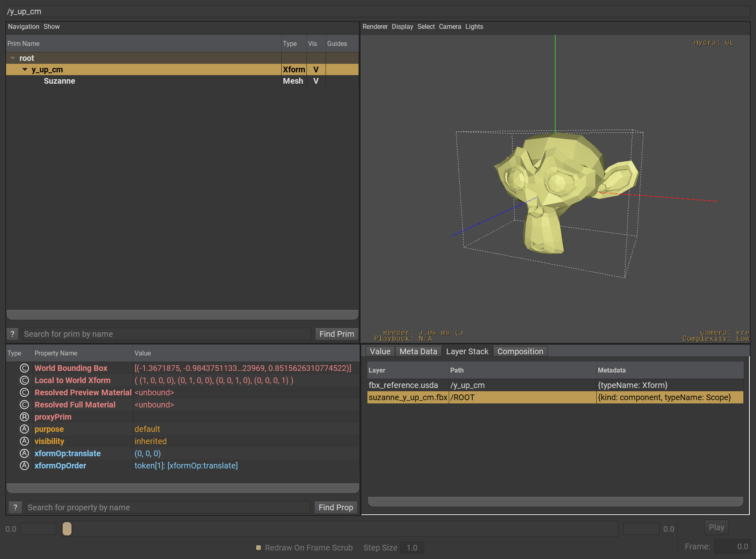Viewport: 756px width, 559px height.
Task: Click the Metadata column header
Action: point(670,370)
